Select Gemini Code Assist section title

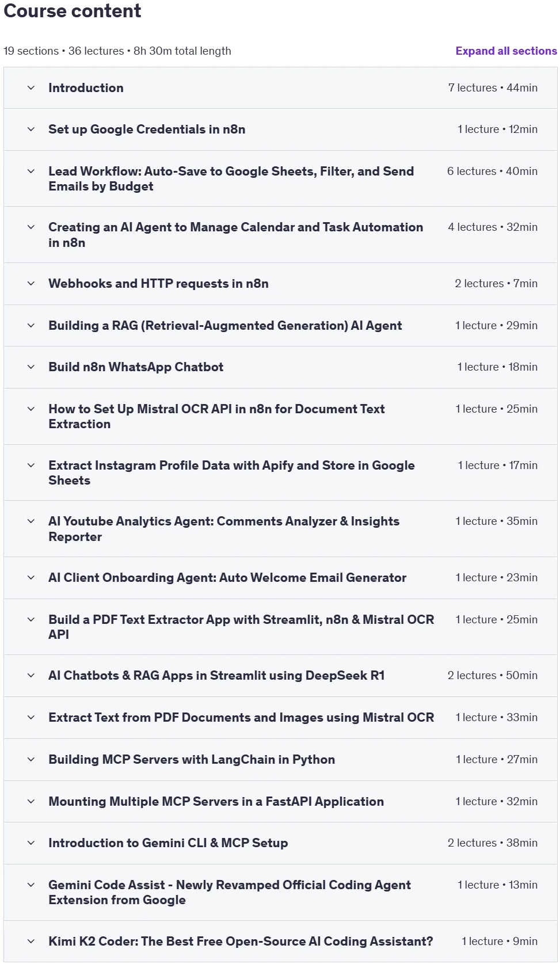point(230,892)
